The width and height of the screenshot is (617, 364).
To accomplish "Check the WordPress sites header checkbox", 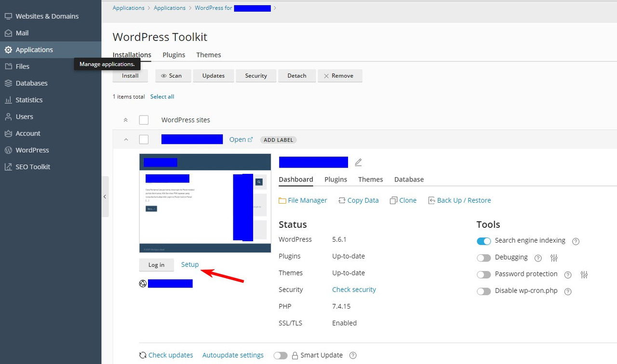I will 144,120.
